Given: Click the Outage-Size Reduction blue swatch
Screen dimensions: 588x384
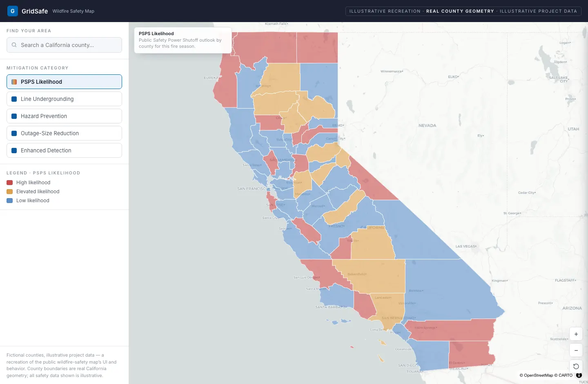Looking at the screenshot, I should (x=14, y=133).
